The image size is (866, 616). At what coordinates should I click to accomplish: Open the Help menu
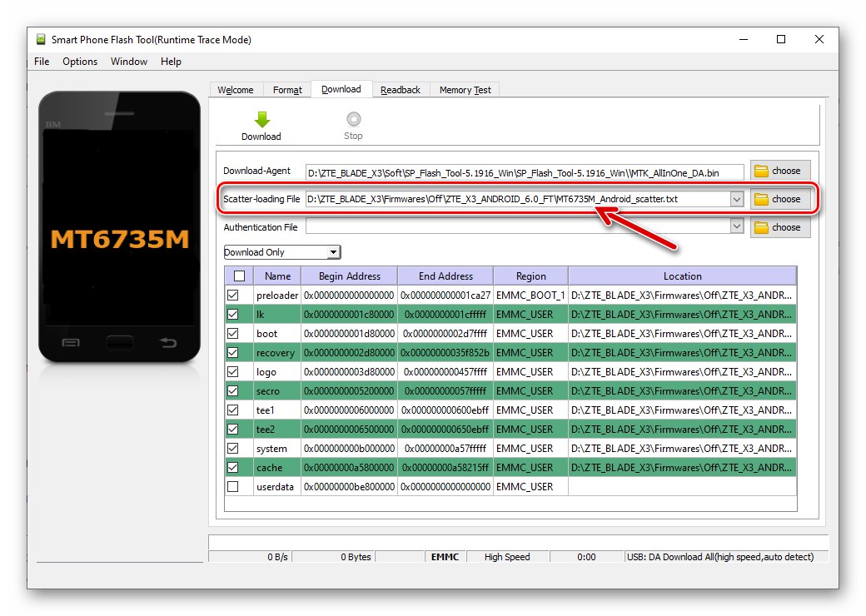pos(171,62)
